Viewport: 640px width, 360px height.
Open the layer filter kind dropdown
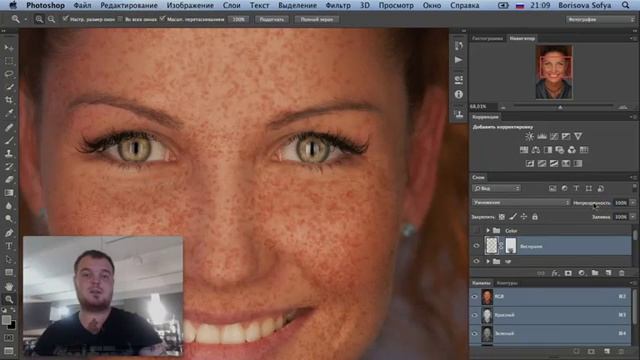point(496,189)
